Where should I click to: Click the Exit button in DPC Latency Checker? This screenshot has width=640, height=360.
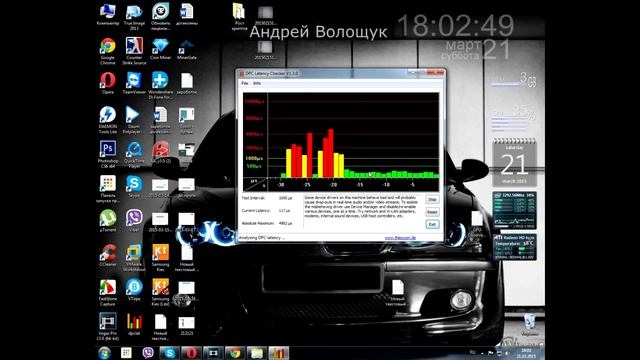[432, 224]
